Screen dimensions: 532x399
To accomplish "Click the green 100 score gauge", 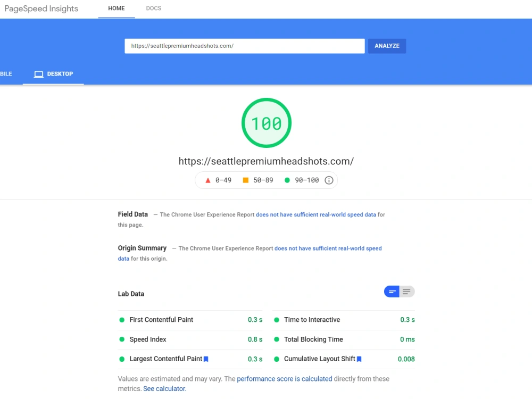I will (x=267, y=123).
